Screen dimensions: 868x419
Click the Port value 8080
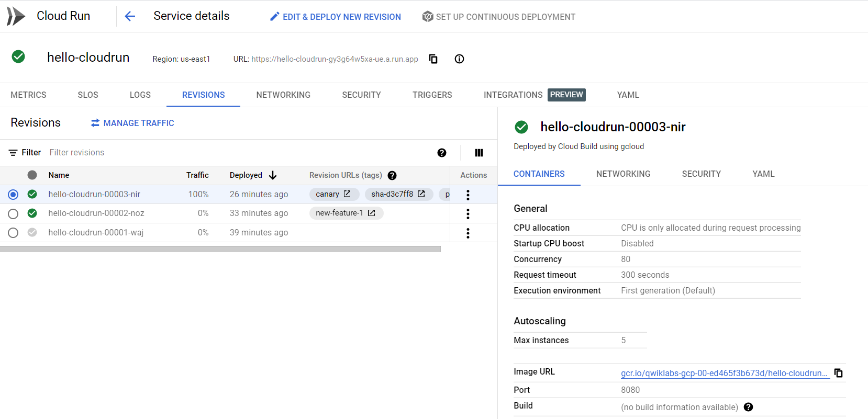coord(630,390)
